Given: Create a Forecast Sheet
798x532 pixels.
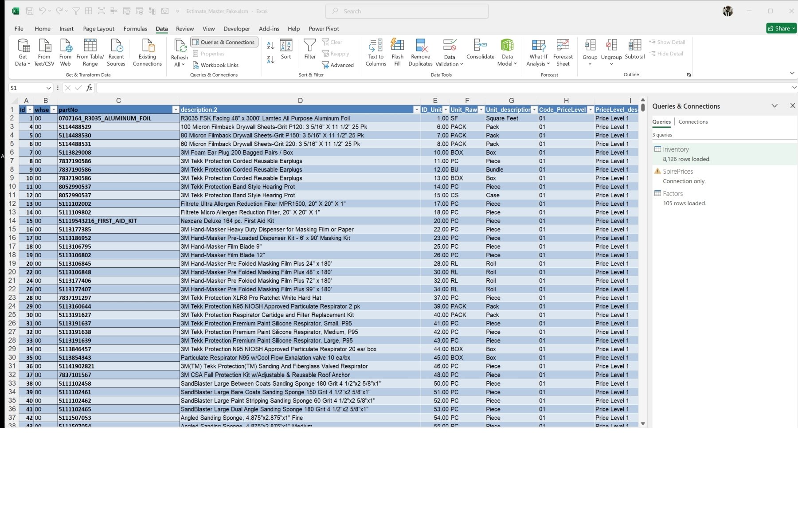Looking at the screenshot, I should pyautogui.click(x=563, y=52).
